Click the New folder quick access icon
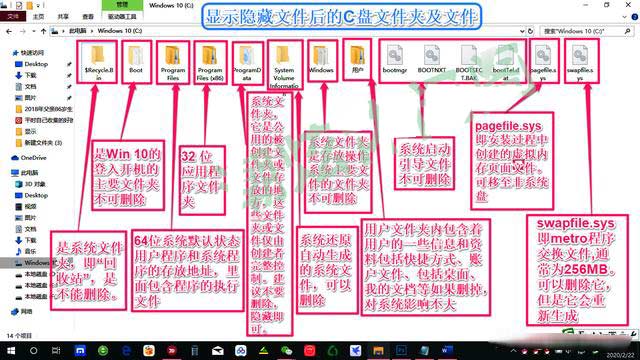Screen dimensions: 640x360 [29, 6]
